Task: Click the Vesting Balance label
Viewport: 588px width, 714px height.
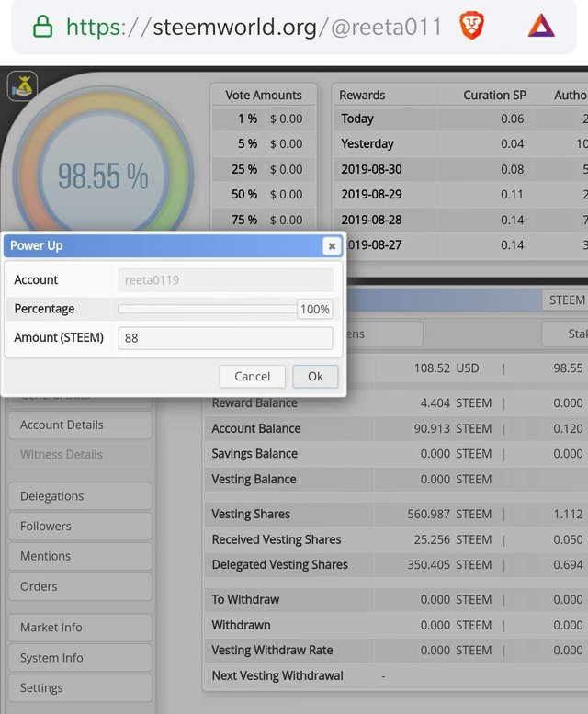Action: 254,479
